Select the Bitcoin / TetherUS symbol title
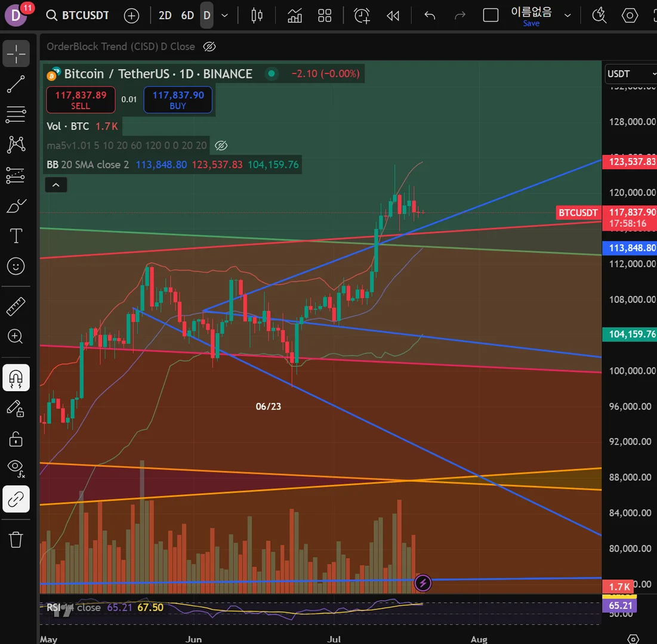Image resolution: width=657 pixels, height=644 pixels. pos(158,74)
